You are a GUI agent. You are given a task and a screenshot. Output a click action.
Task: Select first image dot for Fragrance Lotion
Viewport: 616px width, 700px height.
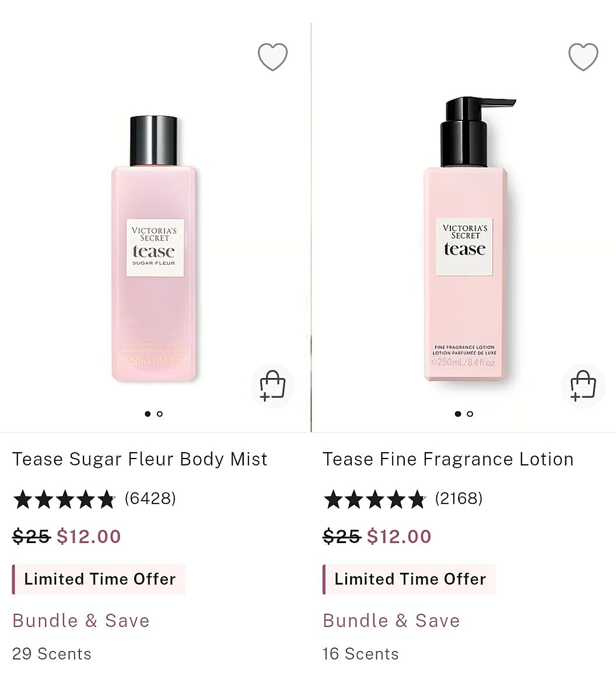(x=458, y=414)
